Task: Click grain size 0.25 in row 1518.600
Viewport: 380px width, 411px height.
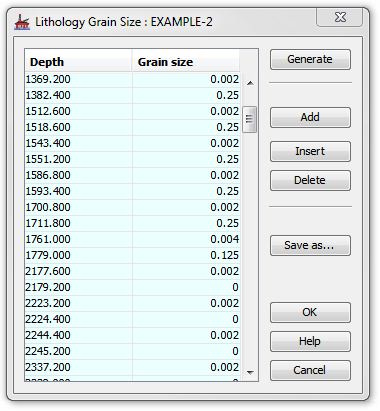Action: (x=186, y=127)
